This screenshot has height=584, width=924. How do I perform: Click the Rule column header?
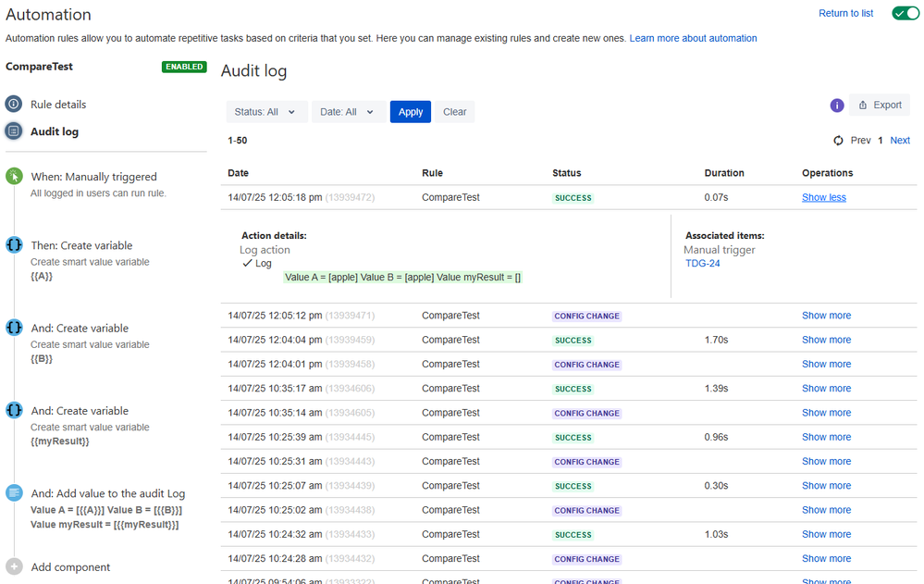432,173
